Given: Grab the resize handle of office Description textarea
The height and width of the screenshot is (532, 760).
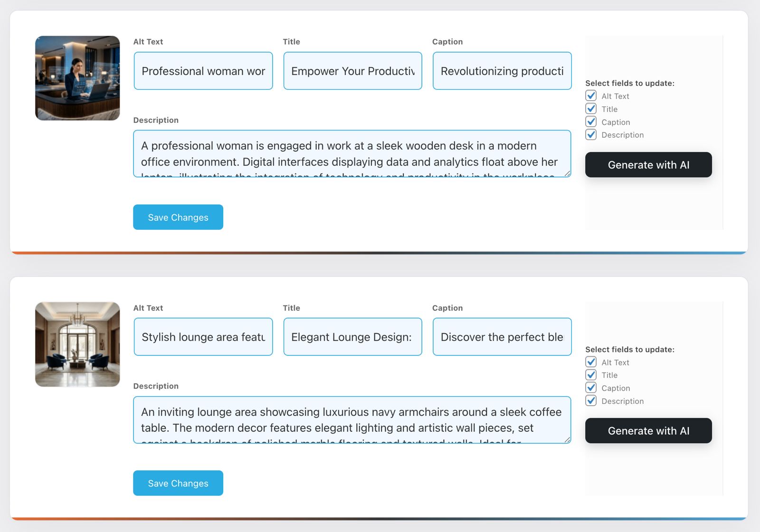Looking at the screenshot, I should tap(567, 174).
